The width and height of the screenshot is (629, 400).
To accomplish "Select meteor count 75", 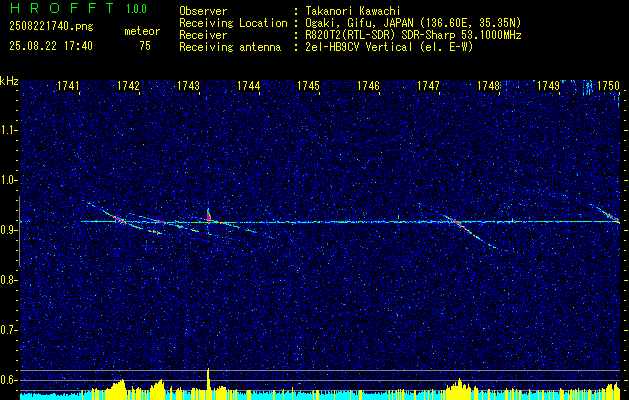I will coord(145,46).
